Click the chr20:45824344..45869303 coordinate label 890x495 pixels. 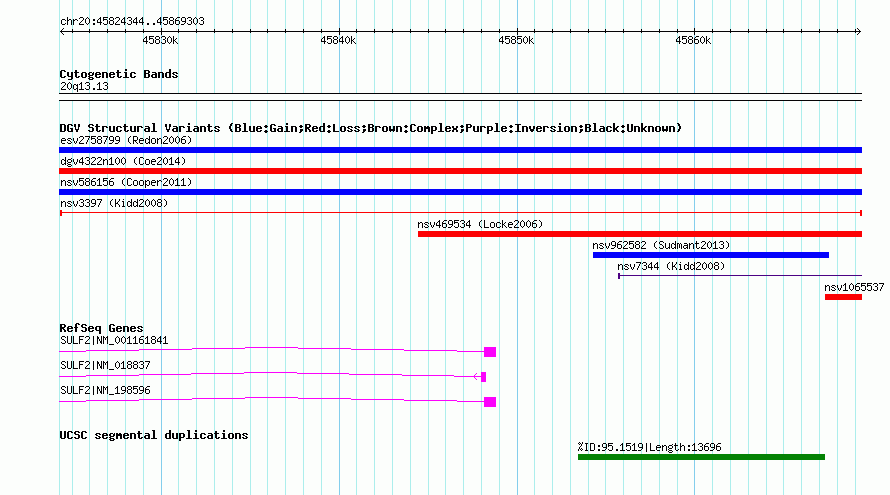click(132, 21)
